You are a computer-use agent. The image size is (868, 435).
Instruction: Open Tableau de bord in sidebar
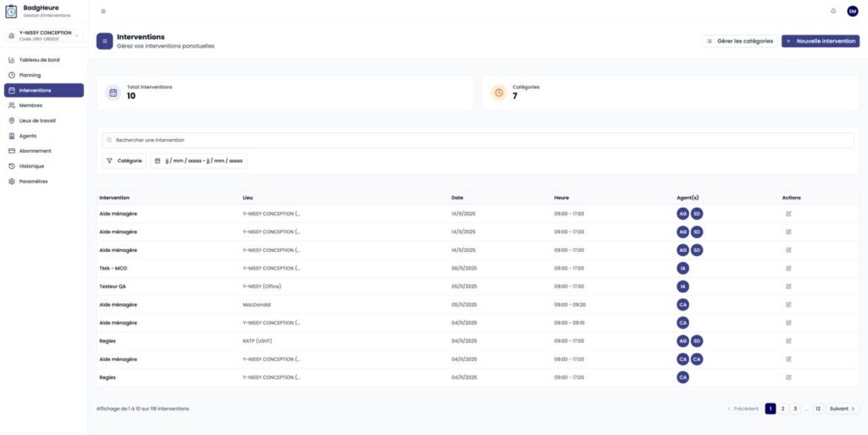click(39, 60)
